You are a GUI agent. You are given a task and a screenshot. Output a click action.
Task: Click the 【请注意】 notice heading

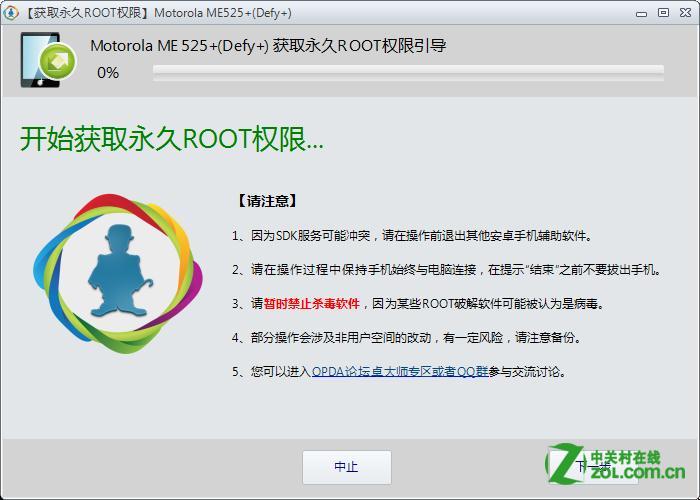point(267,201)
